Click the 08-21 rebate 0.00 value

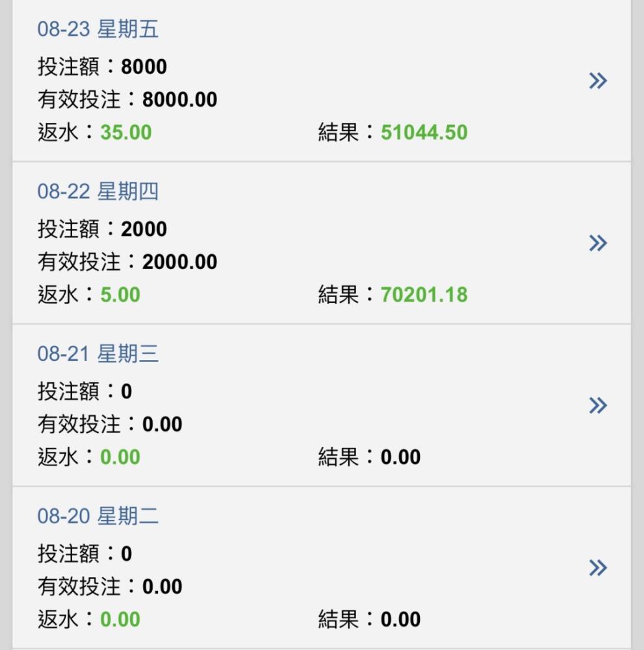coord(120,457)
